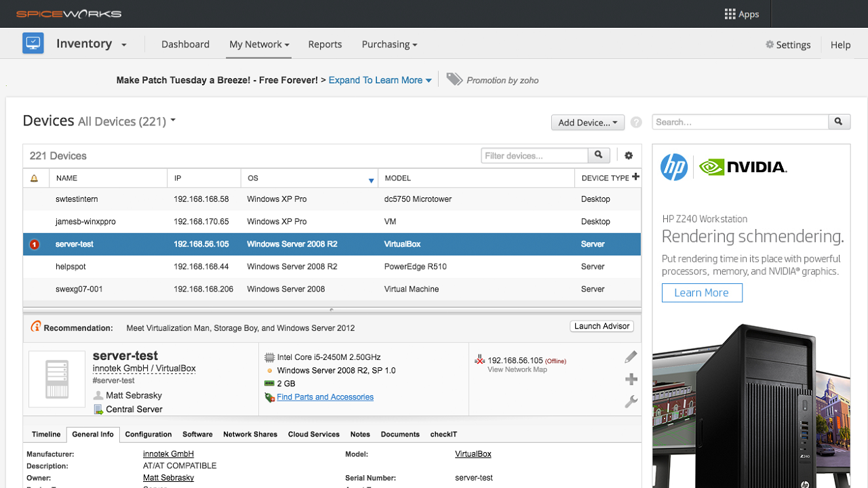Switch to the Notes tab

point(360,434)
